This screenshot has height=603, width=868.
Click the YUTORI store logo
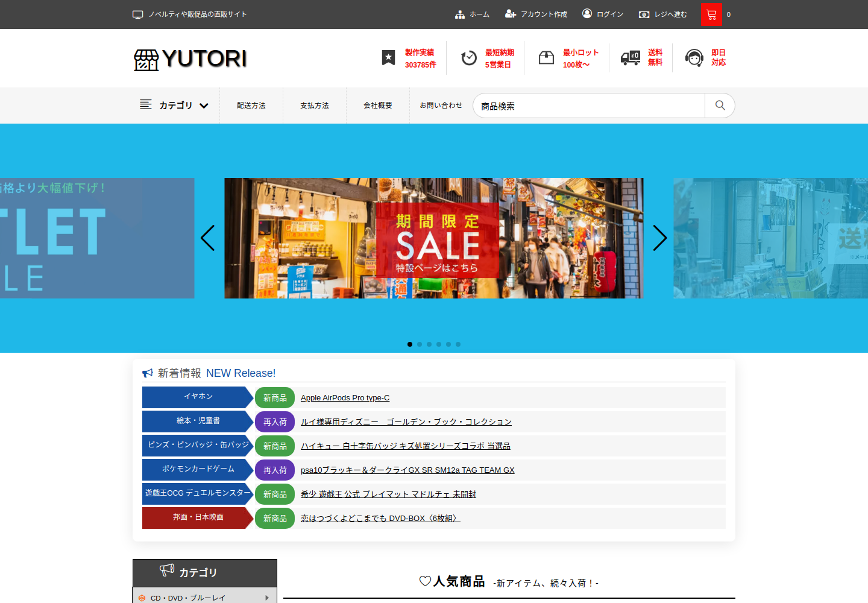click(190, 59)
